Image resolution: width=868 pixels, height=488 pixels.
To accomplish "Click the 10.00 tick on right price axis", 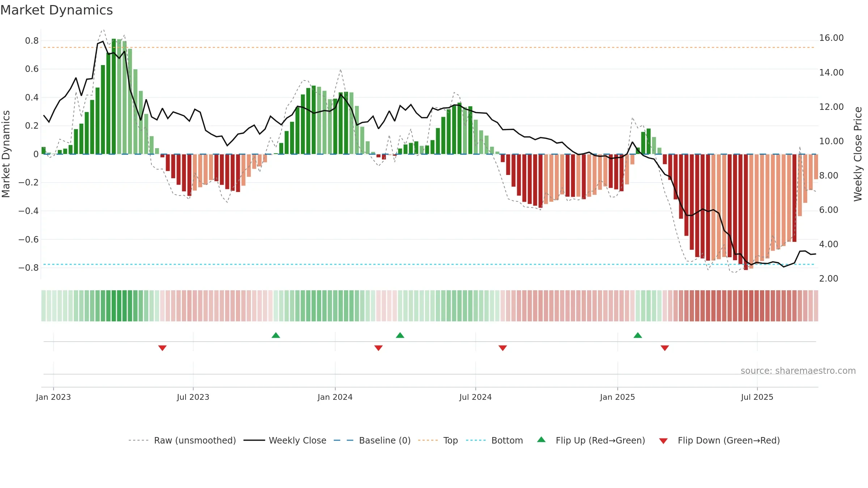I will (x=831, y=141).
